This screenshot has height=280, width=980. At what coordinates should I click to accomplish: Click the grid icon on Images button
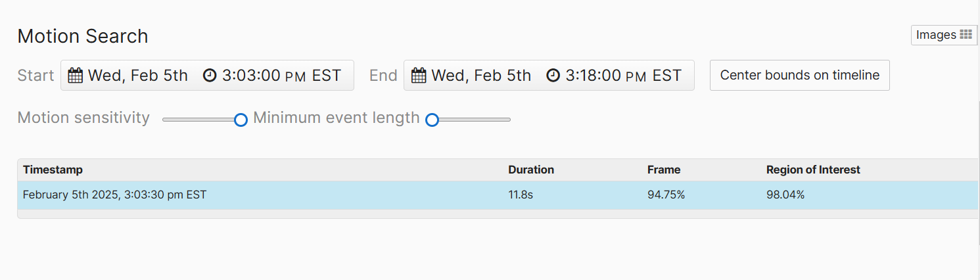pos(966,35)
